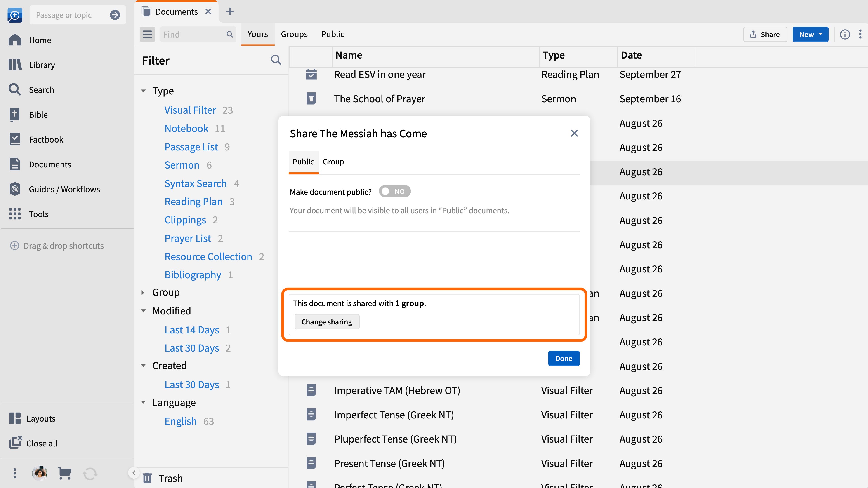Click the Logos app logo icon

point(14,15)
